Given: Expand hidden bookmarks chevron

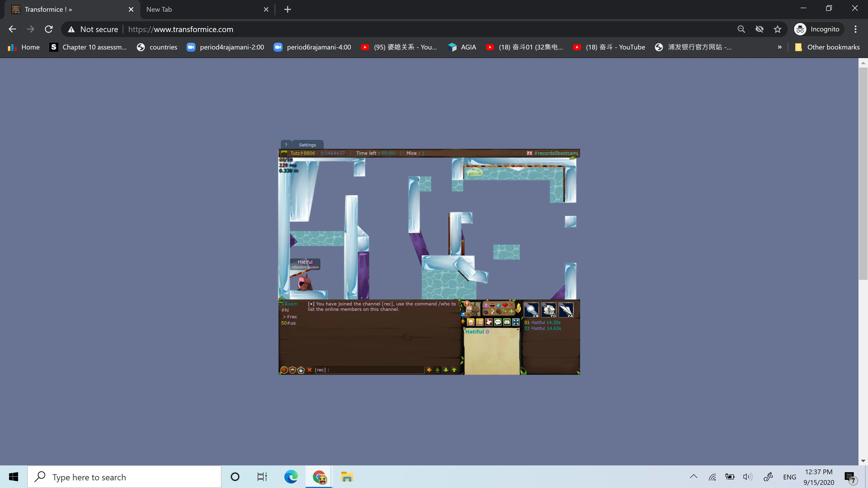Looking at the screenshot, I should [x=779, y=47].
